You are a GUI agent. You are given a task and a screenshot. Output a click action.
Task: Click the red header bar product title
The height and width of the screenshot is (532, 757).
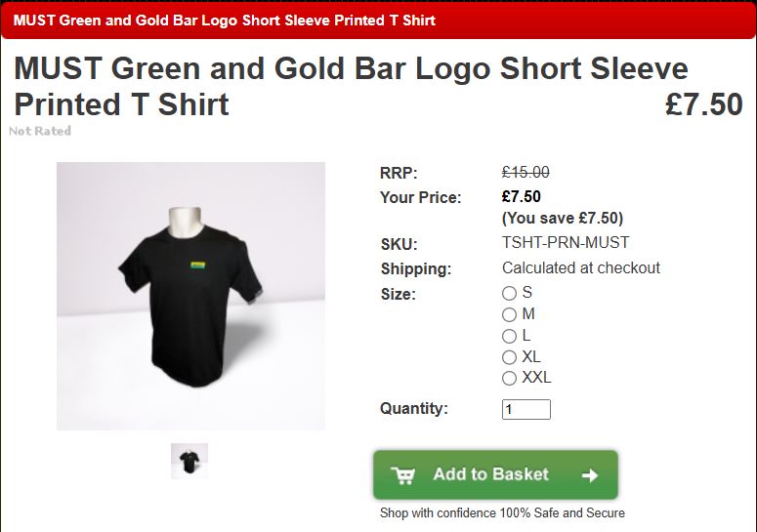pos(225,20)
